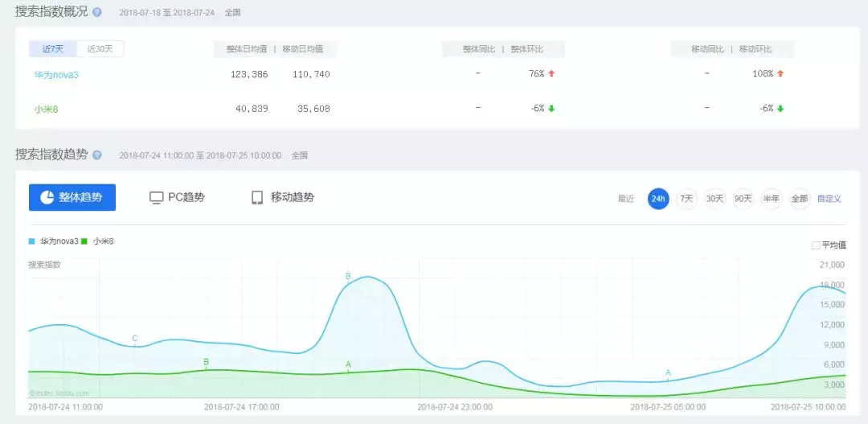
Task: Click help icon beside 搜索指数概况
Action: point(97,12)
